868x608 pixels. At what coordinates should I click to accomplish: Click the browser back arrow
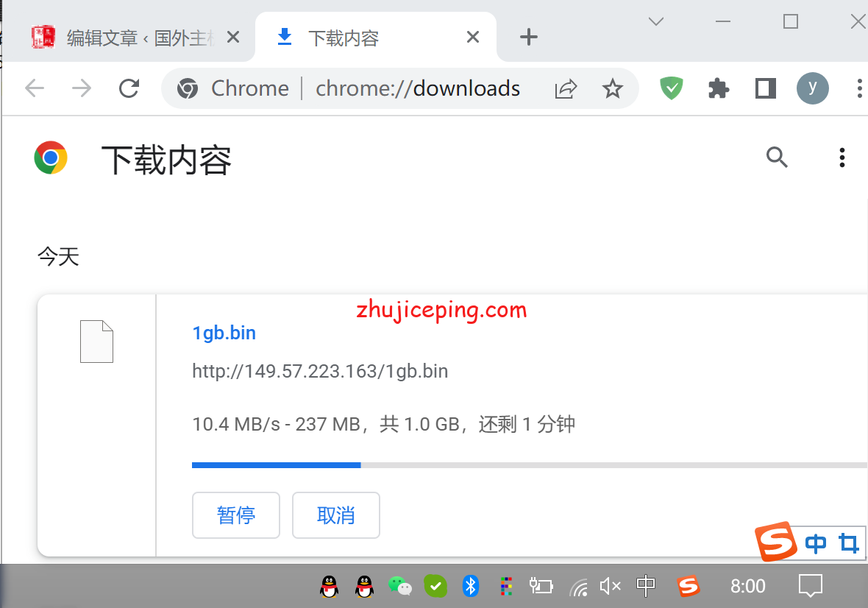click(x=35, y=88)
